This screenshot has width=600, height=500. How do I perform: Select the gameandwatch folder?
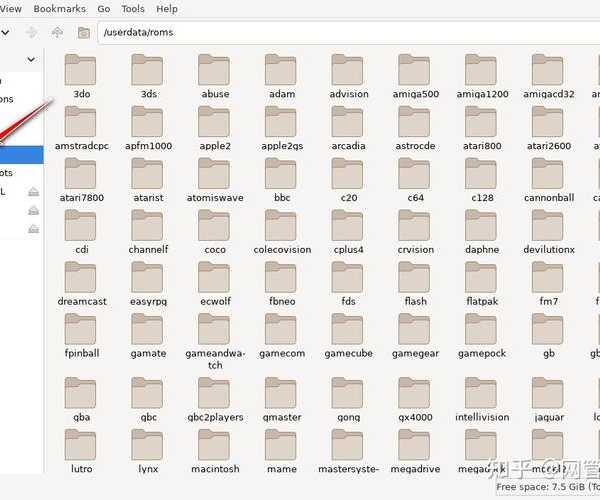click(x=215, y=342)
